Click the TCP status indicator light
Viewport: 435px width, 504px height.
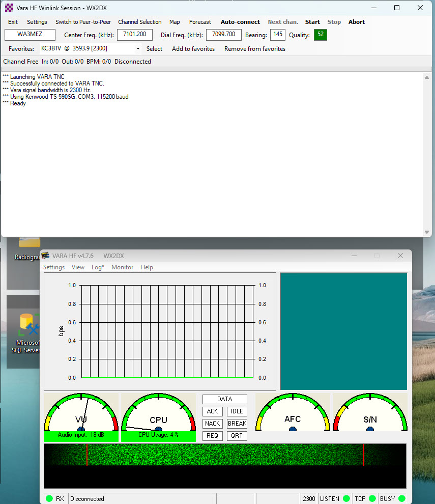[x=372, y=498]
